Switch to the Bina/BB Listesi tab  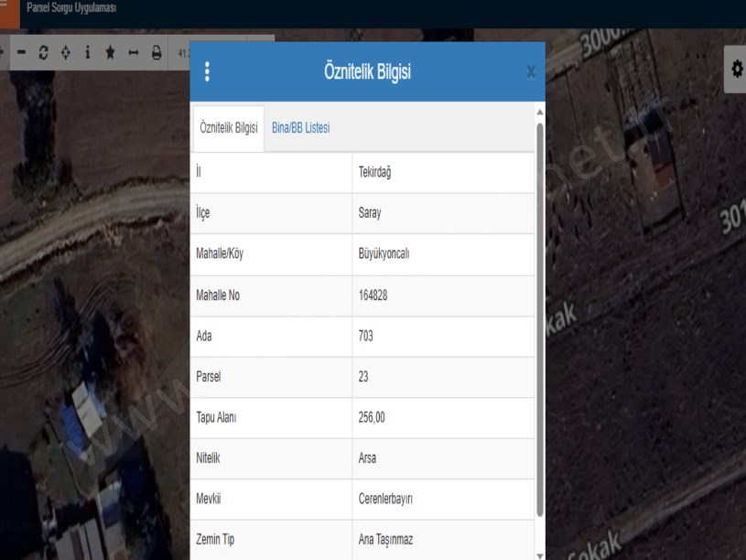[300, 128]
